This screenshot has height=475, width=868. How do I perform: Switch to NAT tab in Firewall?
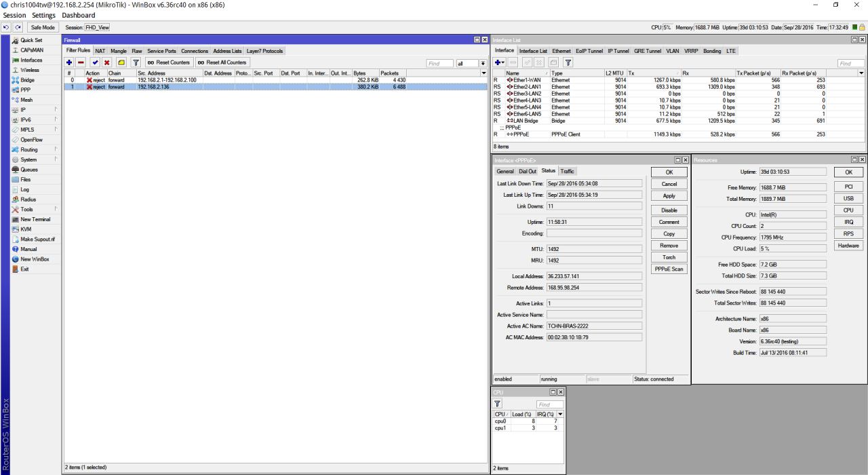pyautogui.click(x=100, y=51)
